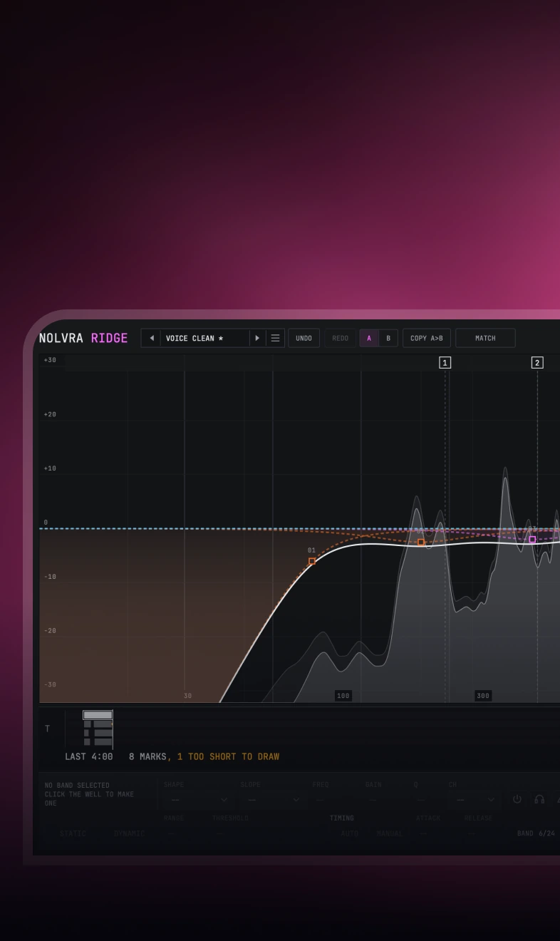560x941 pixels.
Task: Click the band headphones solo icon
Action: coord(539,799)
